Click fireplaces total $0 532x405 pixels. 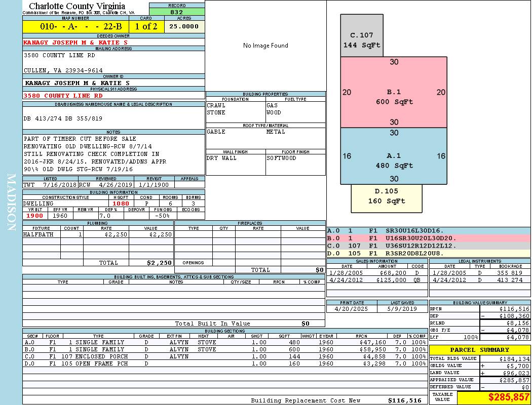pos(320,270)
